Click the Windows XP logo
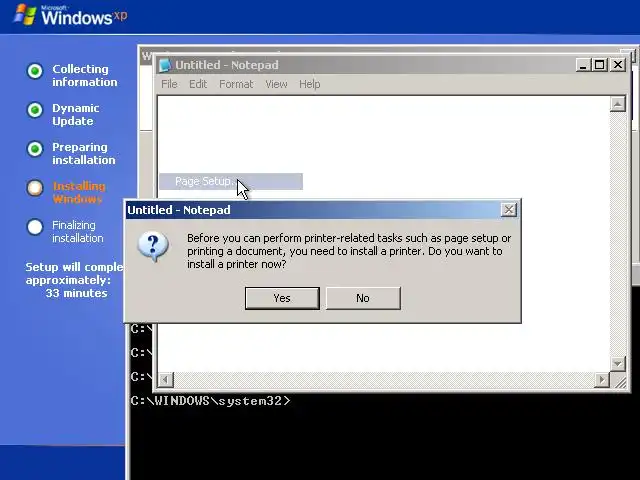Screen dimensions: 640x480 [x=70, y=15]
